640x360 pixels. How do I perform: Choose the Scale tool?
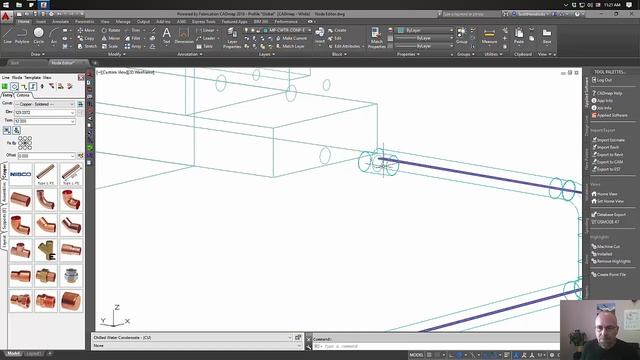(x=109, y=46)
